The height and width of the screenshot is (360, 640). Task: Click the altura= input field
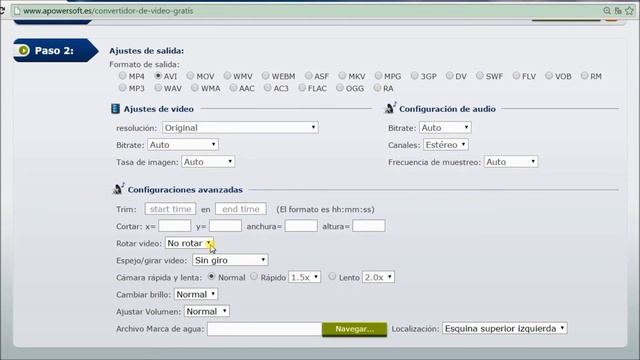tap(369, 226)
